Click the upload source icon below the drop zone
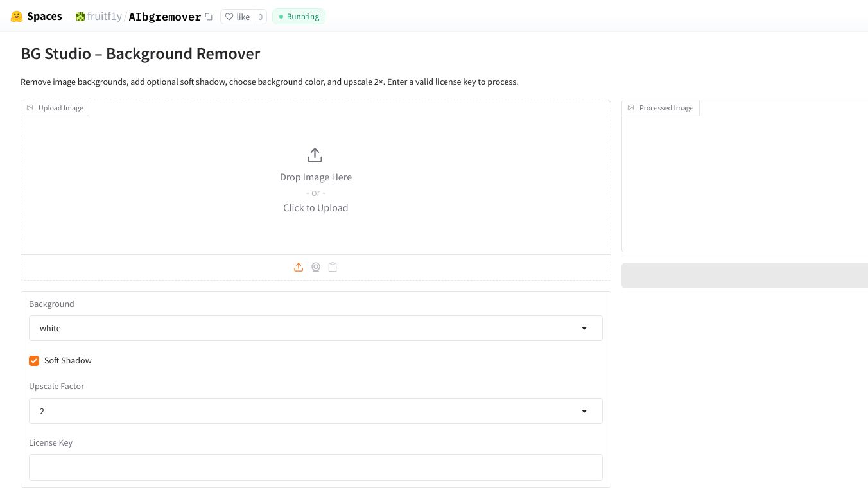This screenshot has height=488, width=868. (299, 267)
